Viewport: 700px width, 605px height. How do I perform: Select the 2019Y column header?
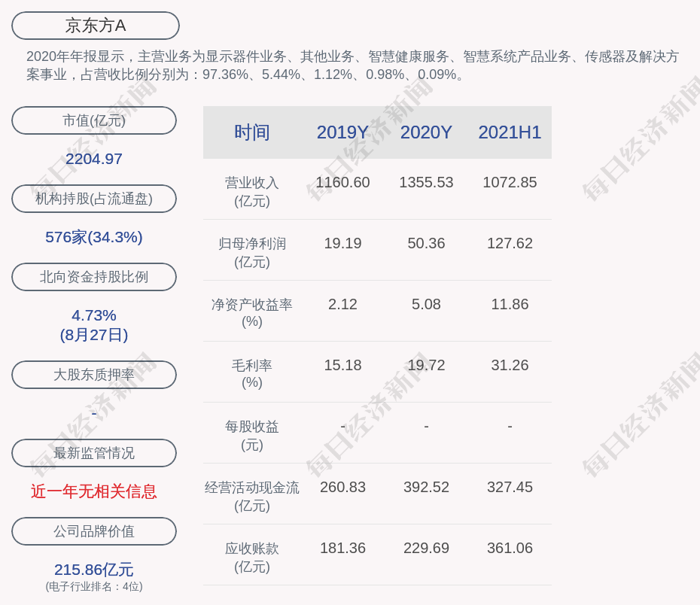point(342,132)
